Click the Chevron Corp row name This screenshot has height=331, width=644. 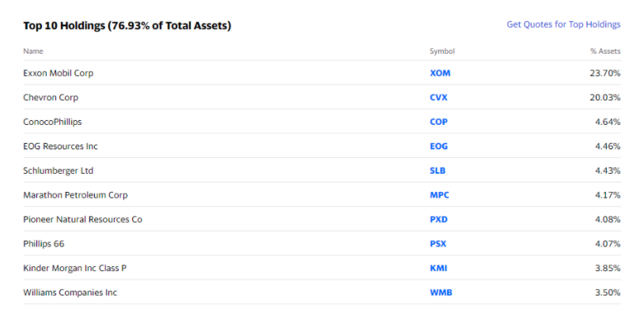pyautogui.click(x=51, y=98)
